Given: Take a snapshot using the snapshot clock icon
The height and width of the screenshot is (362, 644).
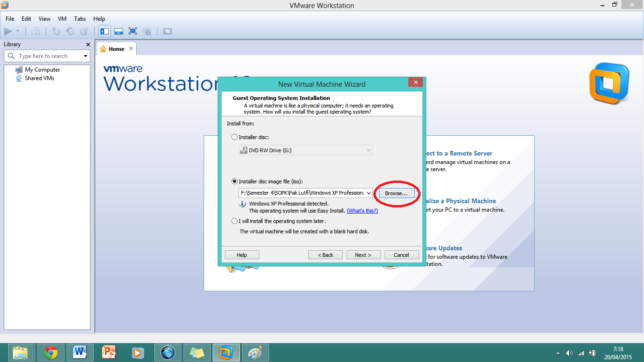Looking at the screenshot, I should click(56, 31).
